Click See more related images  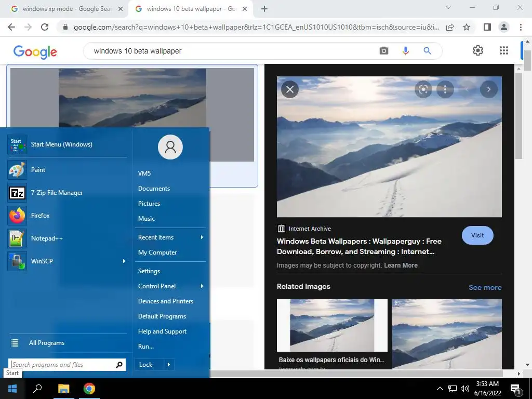click(x=485, y=287)
